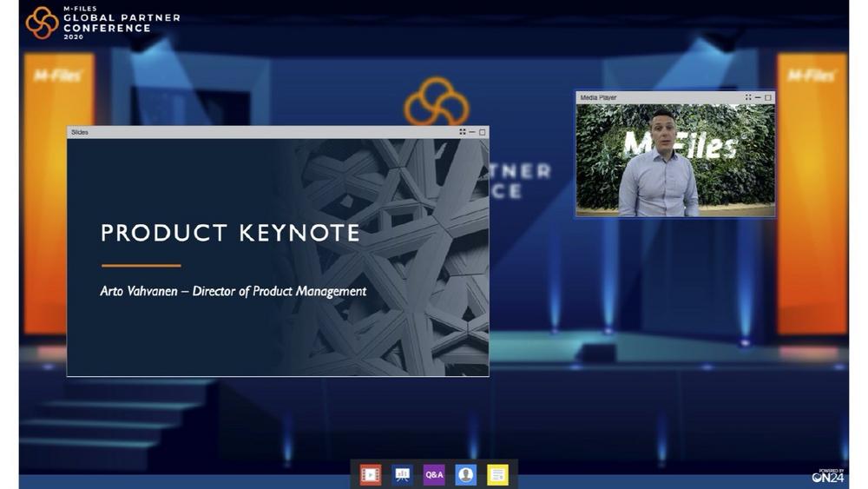Screen dimensions: 868x489
Task: Select the Arto Vahvanen presenter text
Action: (x=233, y=291)
